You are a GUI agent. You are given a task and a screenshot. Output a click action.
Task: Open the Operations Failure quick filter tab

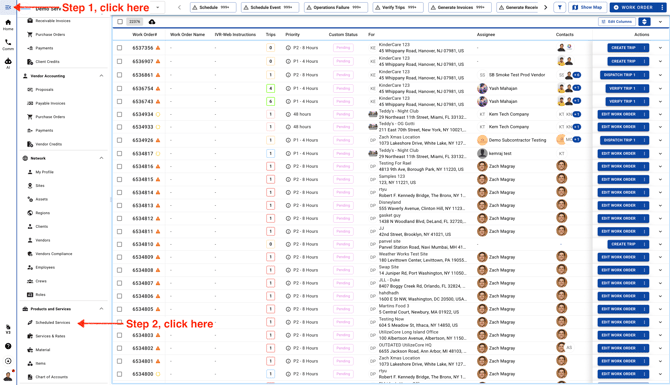click(x=336, y=7)
